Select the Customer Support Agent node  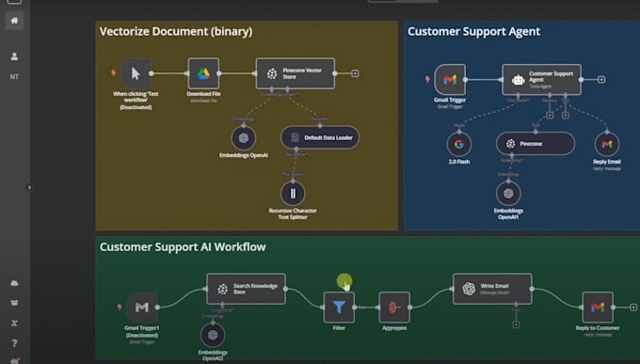(541, 80)
